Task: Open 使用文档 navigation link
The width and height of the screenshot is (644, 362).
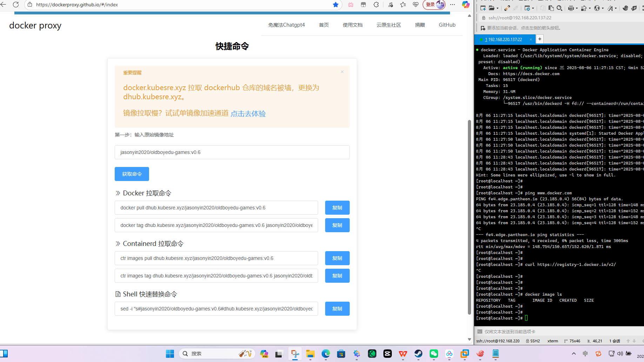Action: (x=353, y=25)
